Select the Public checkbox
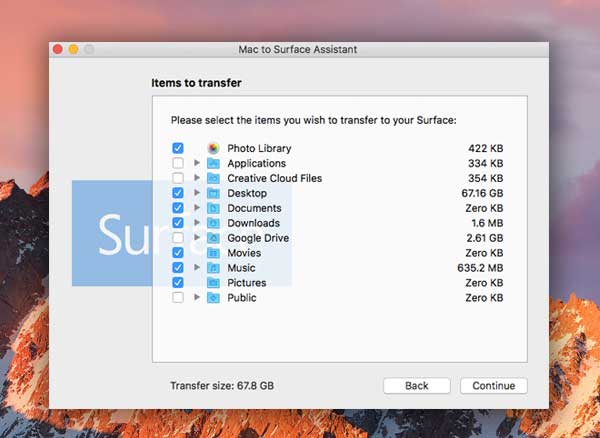600x438 pixels. pyautogui.click(x=178, y=297)
